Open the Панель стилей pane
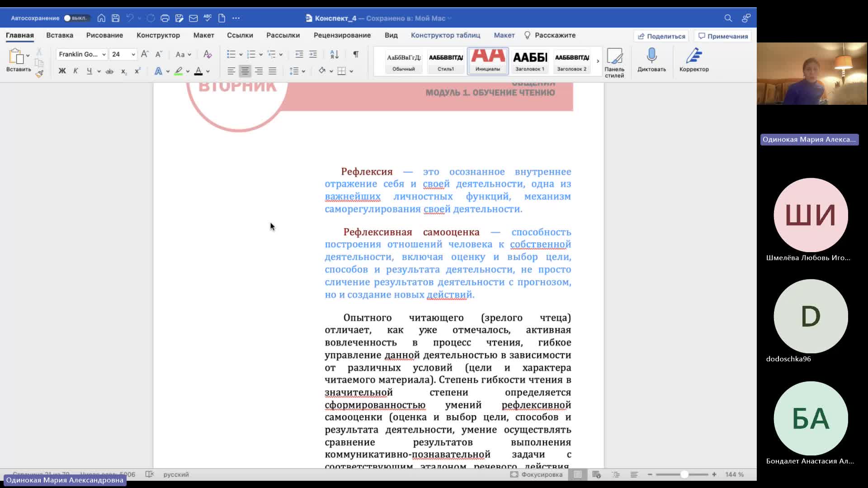 click(614, 63)
